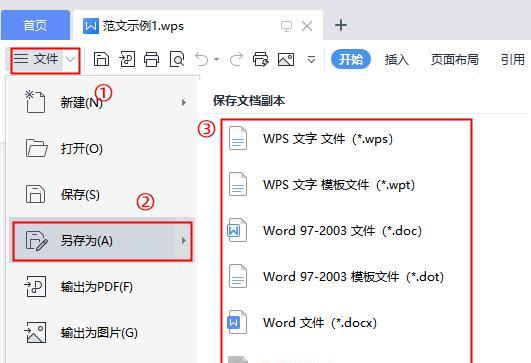Open the quick toolbar customize dropdown
Viewport: 531px width, 363px height.
point(311,60)
